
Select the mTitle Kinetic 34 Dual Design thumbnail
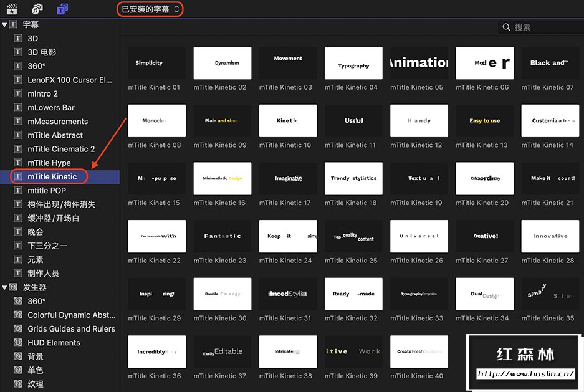pos(484,294)
